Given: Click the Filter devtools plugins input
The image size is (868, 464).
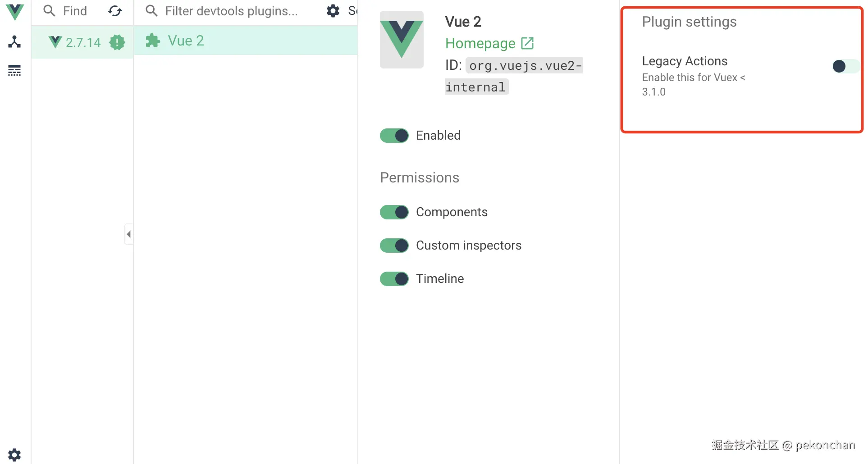Looking at the screenshot, I should coord(232,11).
